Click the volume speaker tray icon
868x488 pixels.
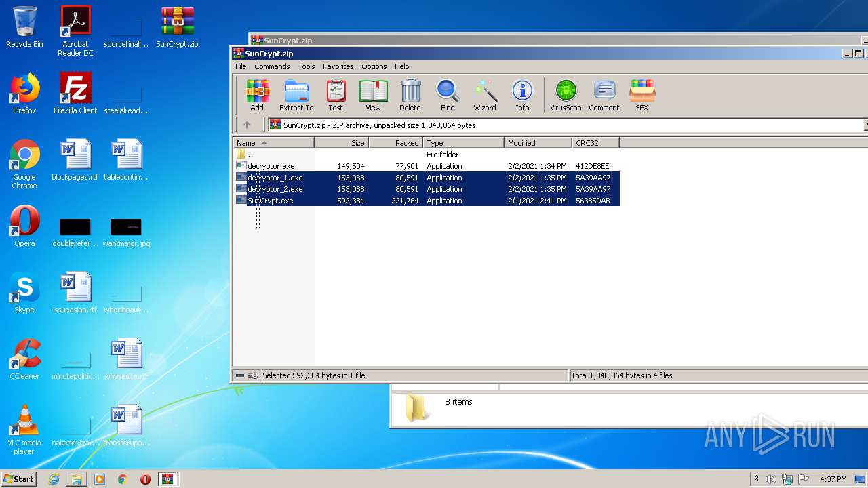click(x=771, y=479)
